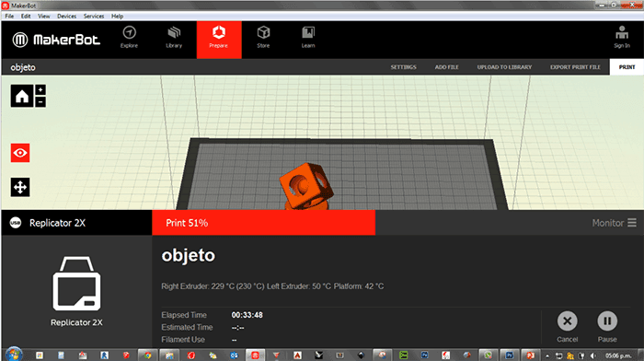Click the PRINT button

[627, 67]
